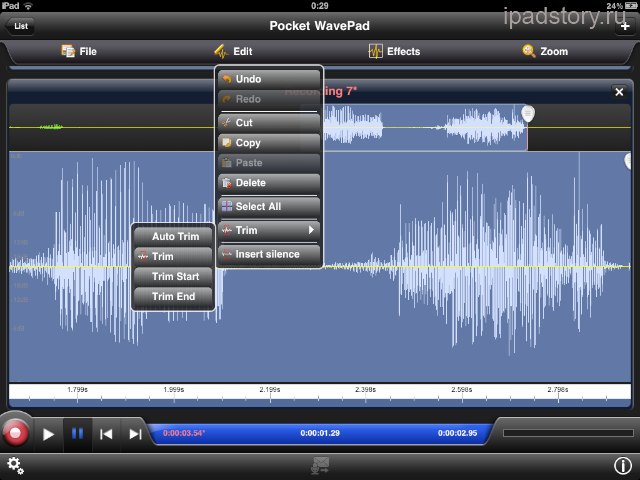This screenshot has width=640, height=480.
Task: Select Auto Trim in submenu
Action: [x=173, y=237]
